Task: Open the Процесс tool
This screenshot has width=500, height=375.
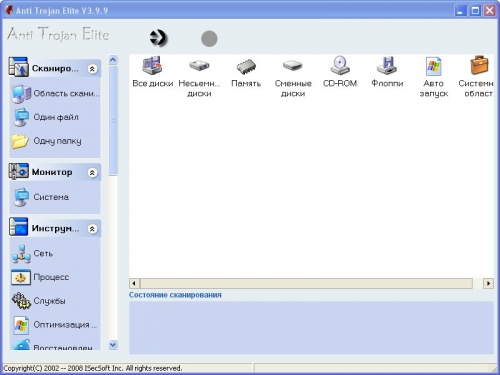Action: pos(40,277)
